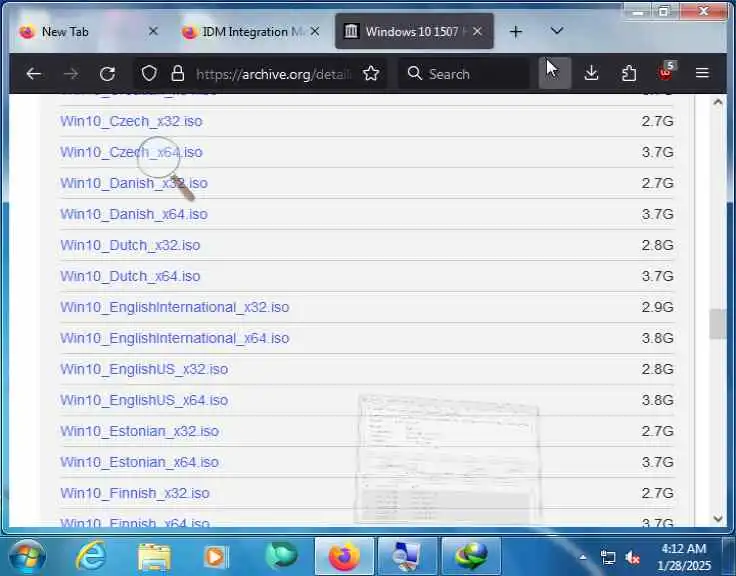Switch to Firefox on the taskbar

click(x=344, y=557)
